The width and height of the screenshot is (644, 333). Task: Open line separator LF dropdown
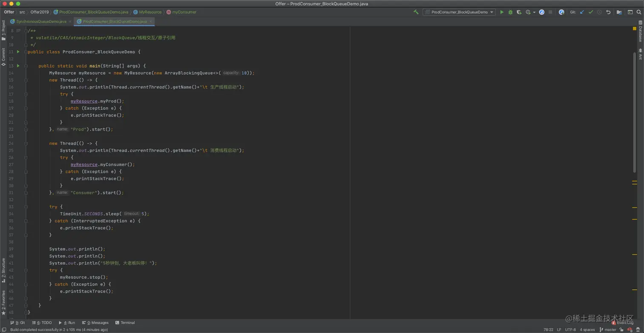tap(559, 330)
